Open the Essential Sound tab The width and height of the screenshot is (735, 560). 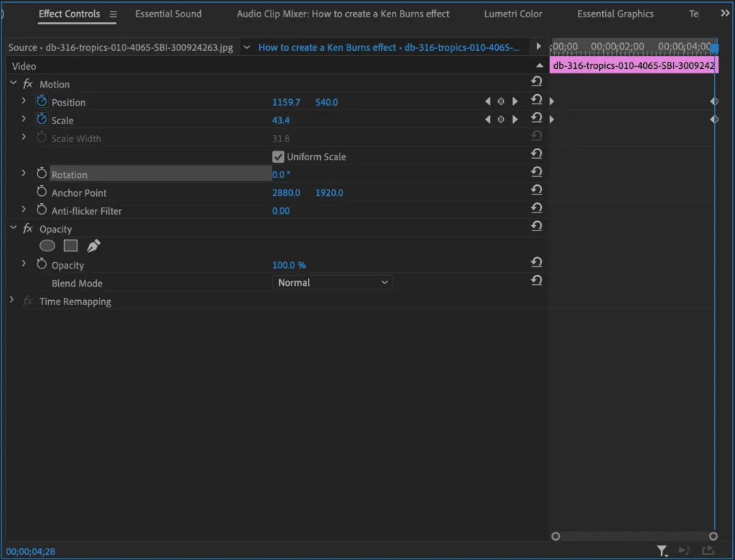[168, 14]
